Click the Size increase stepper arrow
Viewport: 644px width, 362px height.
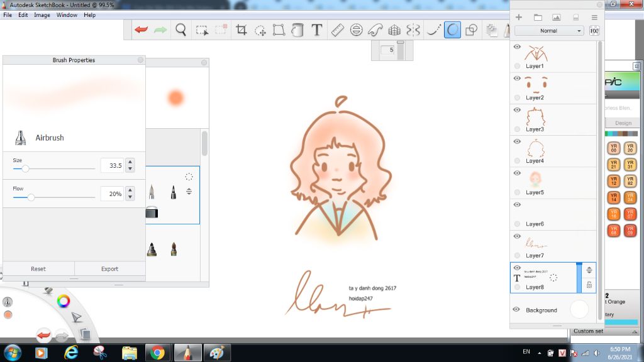coord(130,162)
